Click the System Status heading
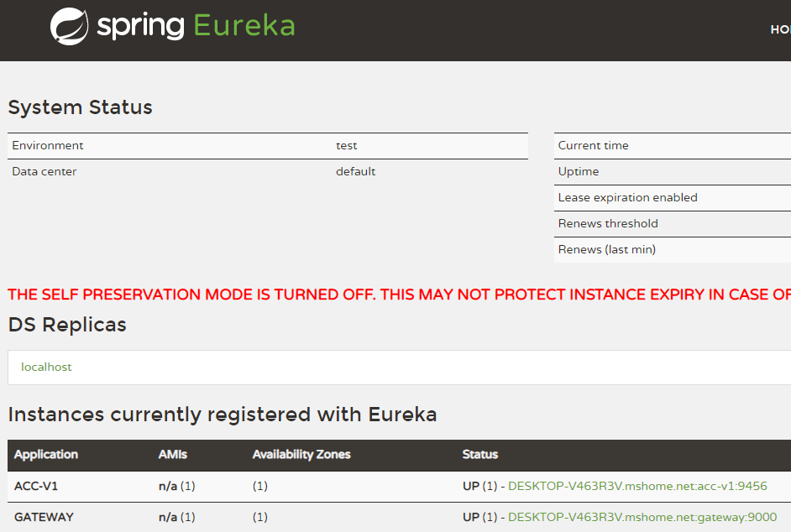The image size is (791, 532). pos(81,107)
